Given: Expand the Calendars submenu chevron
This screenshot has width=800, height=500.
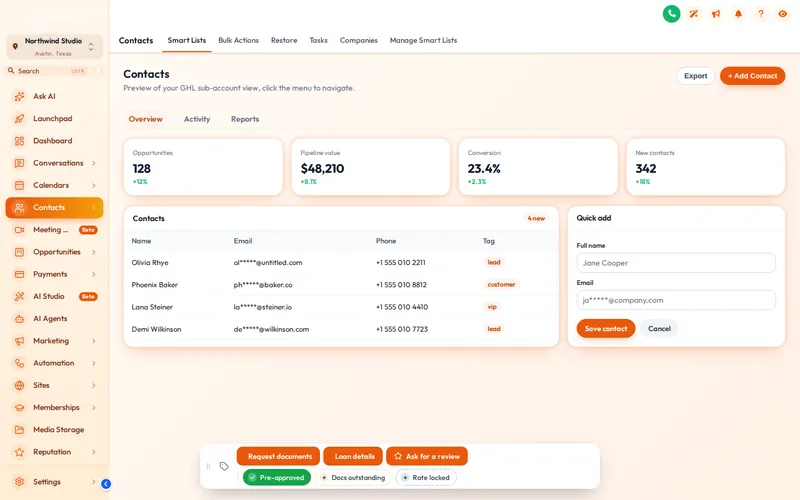Looking at the screenshot, I should [x=94, y=185].
